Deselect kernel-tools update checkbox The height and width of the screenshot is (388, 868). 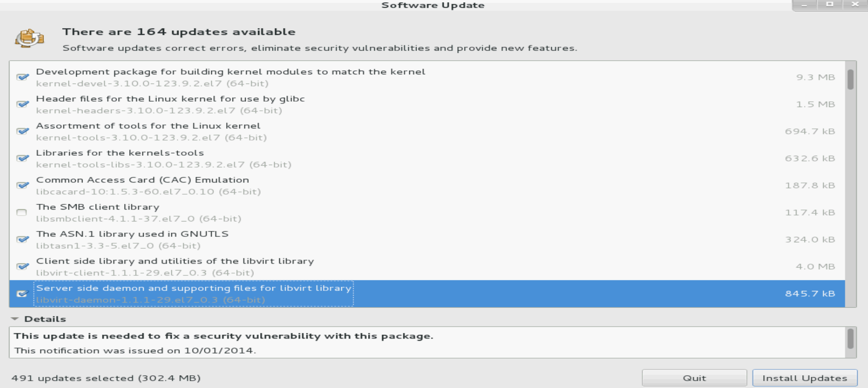22,131
